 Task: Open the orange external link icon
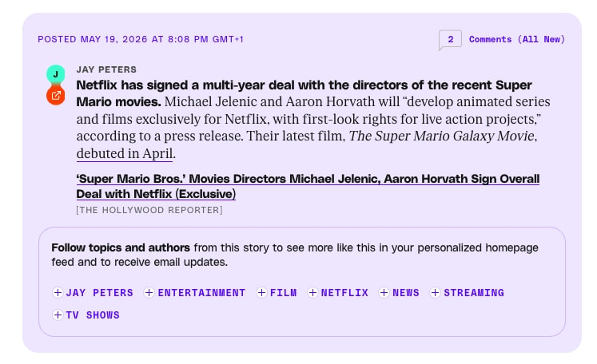pyautogui.click(x=56, y=96)
